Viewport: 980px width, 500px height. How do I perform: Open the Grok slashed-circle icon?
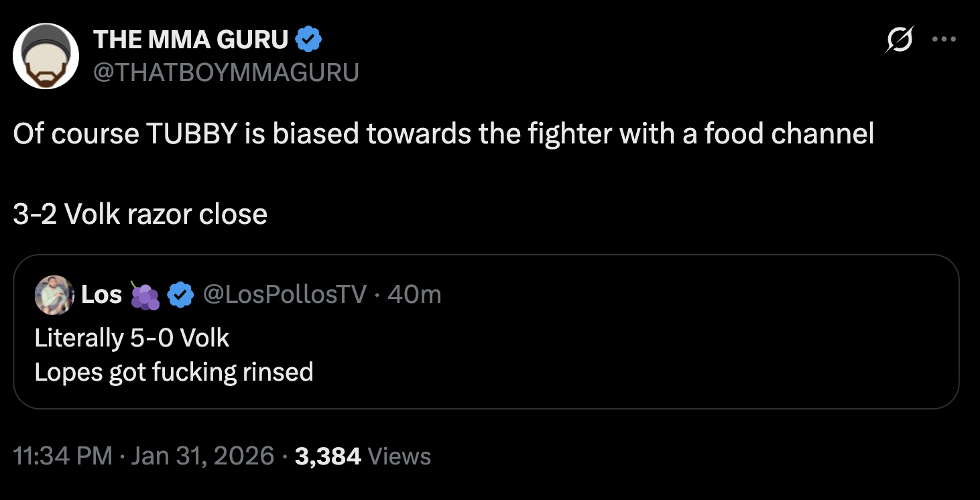(x=899, y=40)
